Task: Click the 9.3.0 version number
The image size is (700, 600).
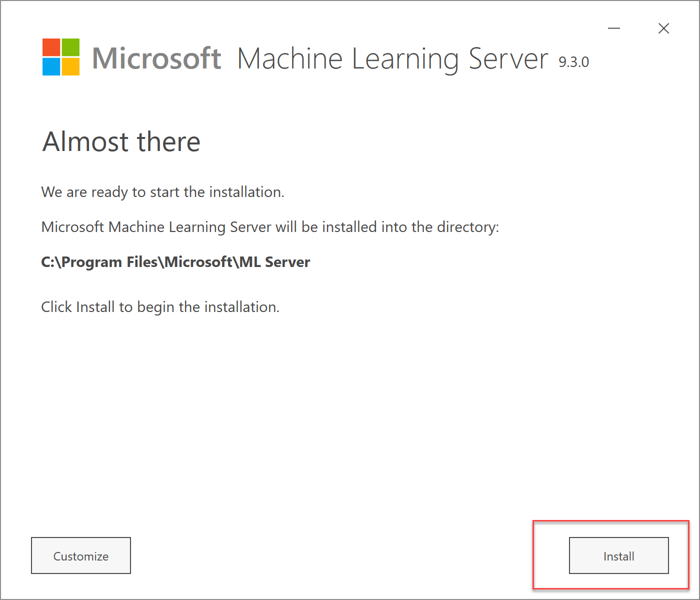Action: point(573,62)
